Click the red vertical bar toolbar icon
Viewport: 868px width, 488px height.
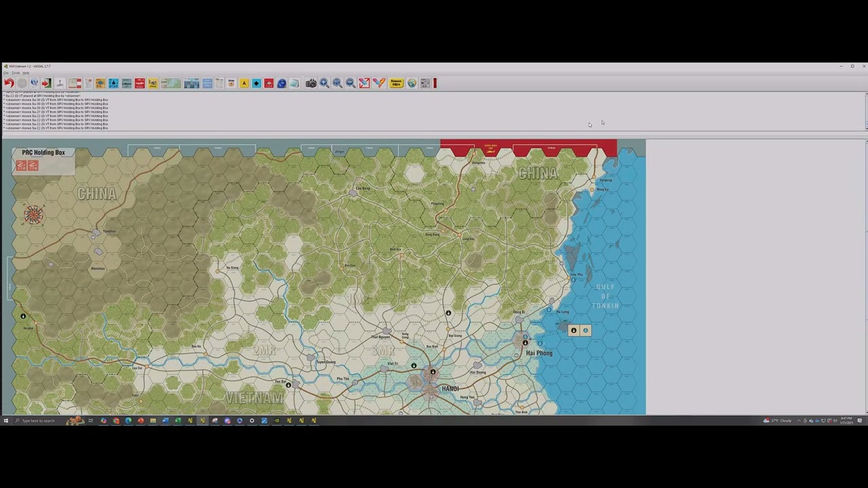point(435,83)
